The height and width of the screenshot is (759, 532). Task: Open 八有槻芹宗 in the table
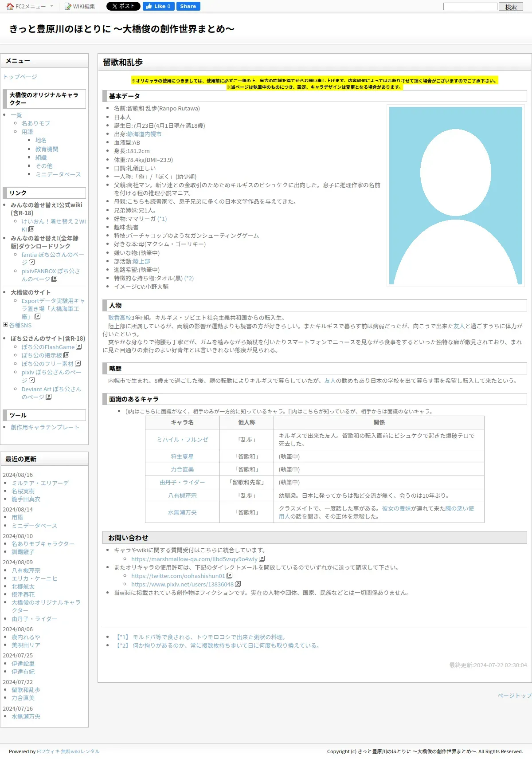tap(182, 496)
